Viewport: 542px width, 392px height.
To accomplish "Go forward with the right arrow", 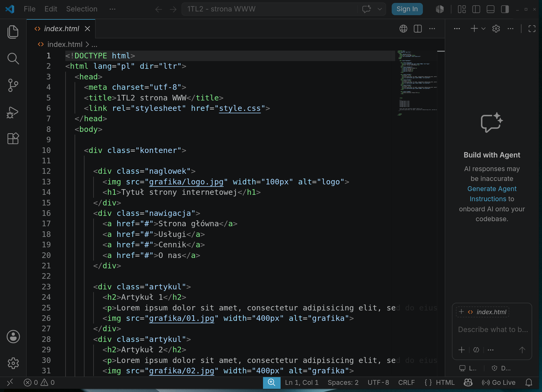I will 173,9.
